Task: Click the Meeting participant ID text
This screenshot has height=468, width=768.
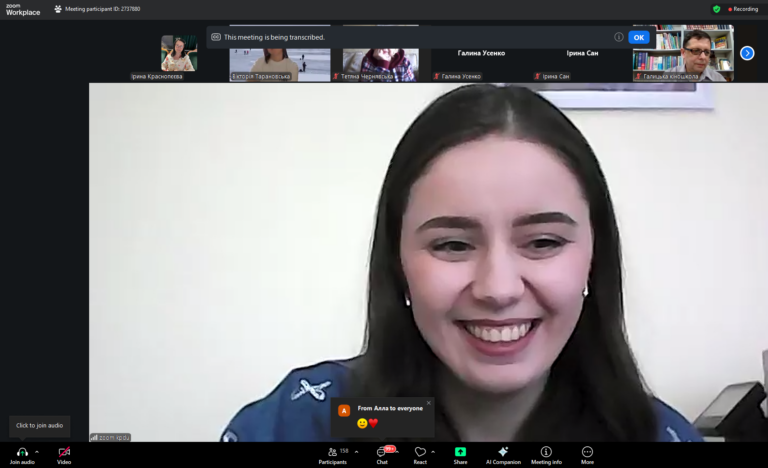Action: pyautogui.click(x=102, y=9)
